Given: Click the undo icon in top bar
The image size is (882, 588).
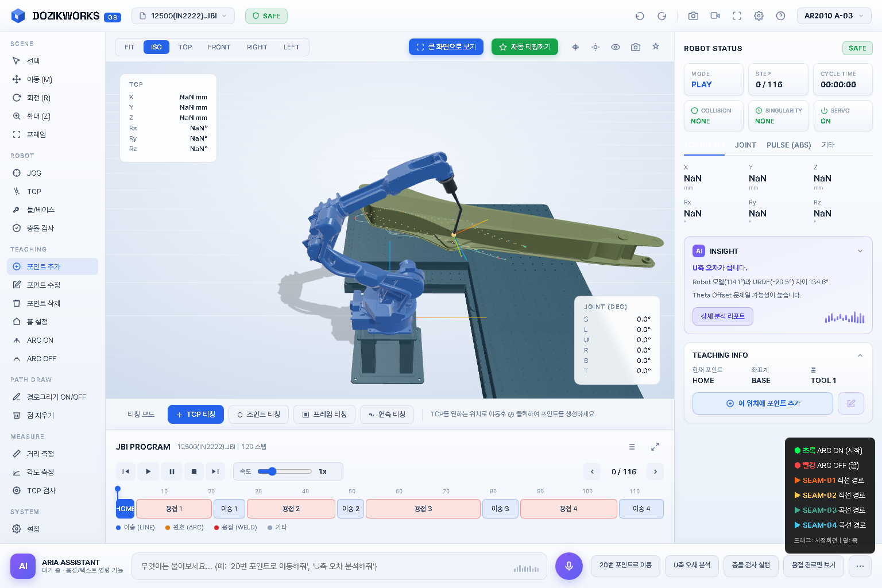Looking at the screenshot, I should pos(640,16).
